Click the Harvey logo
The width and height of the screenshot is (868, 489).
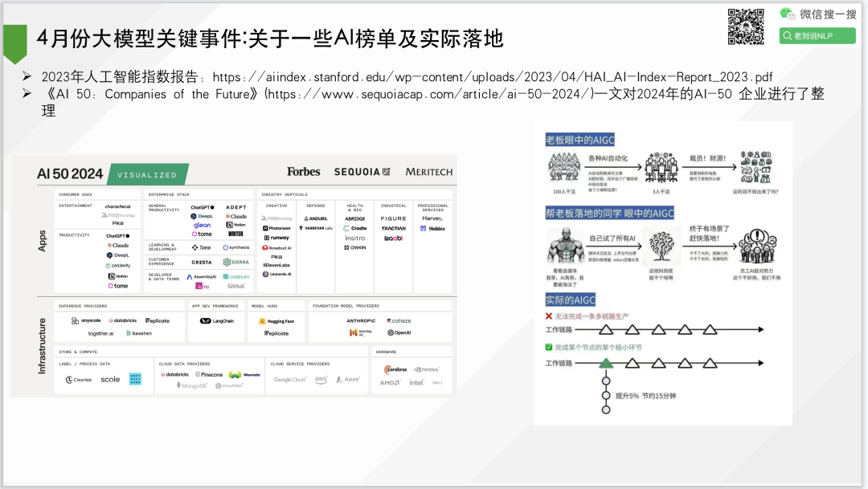pyautogui.click(x=432, y=218)
